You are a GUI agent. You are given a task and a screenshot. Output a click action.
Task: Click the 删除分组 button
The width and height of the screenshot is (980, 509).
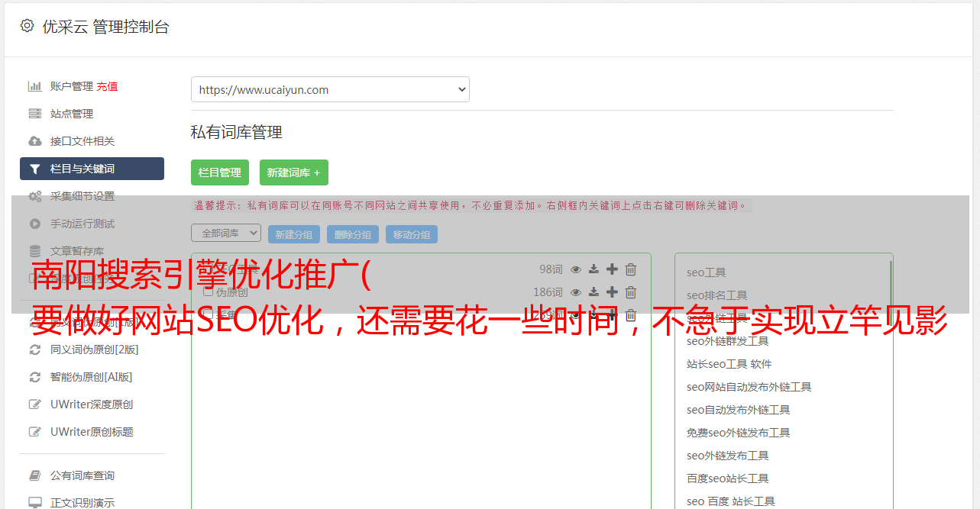point(353,234)
